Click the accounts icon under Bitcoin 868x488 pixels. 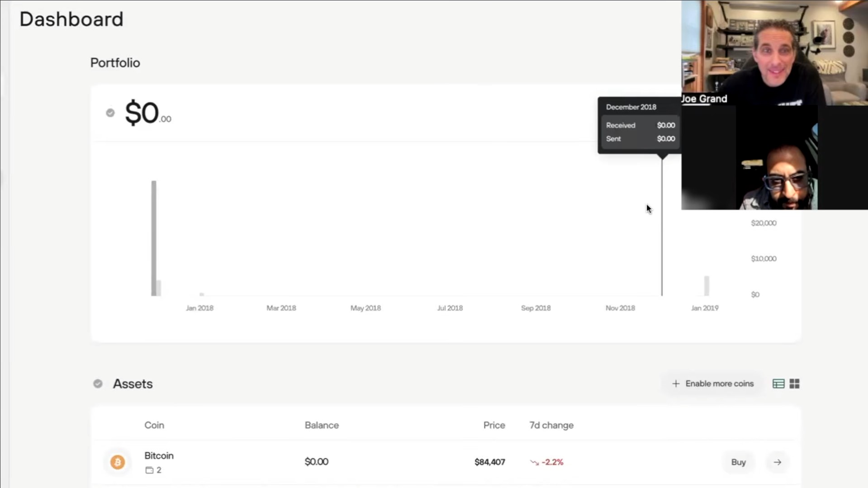(149, 470)
